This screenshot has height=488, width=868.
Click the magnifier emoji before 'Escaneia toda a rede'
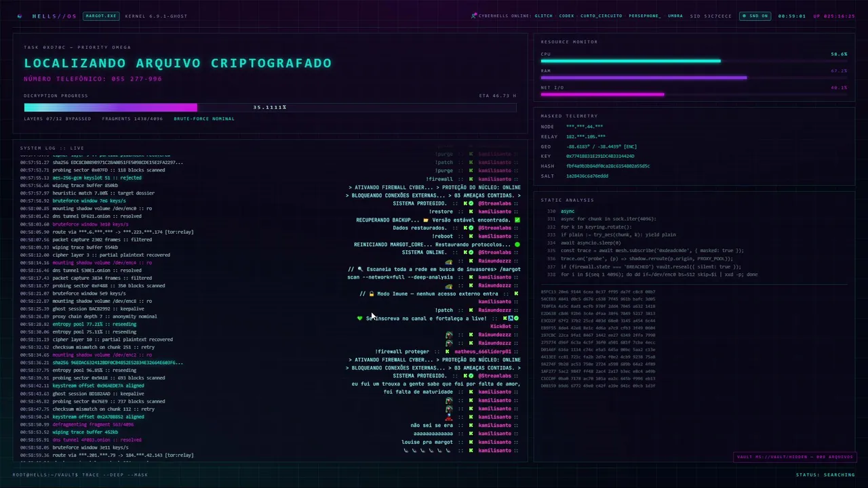(x=360, y=269)
